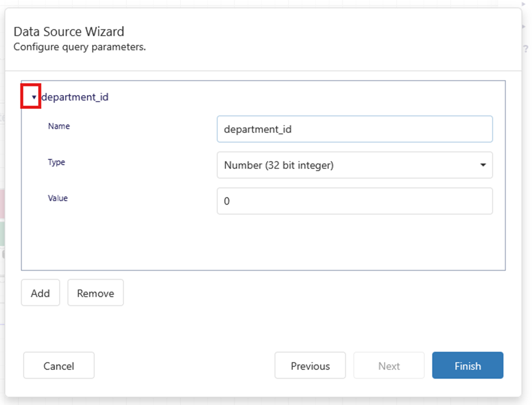
Task: Add a new query parameter
Action: [x=40, y=293]
